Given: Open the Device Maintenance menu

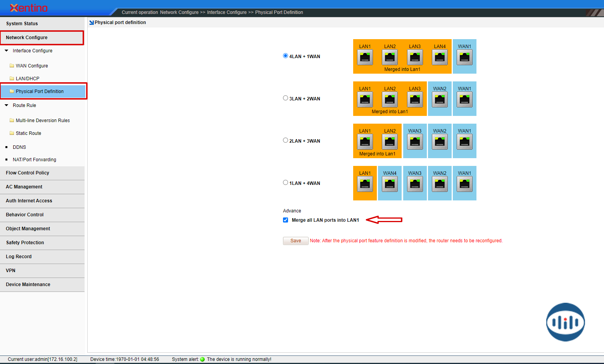Looking at the screenshot, I should point(28,285).
